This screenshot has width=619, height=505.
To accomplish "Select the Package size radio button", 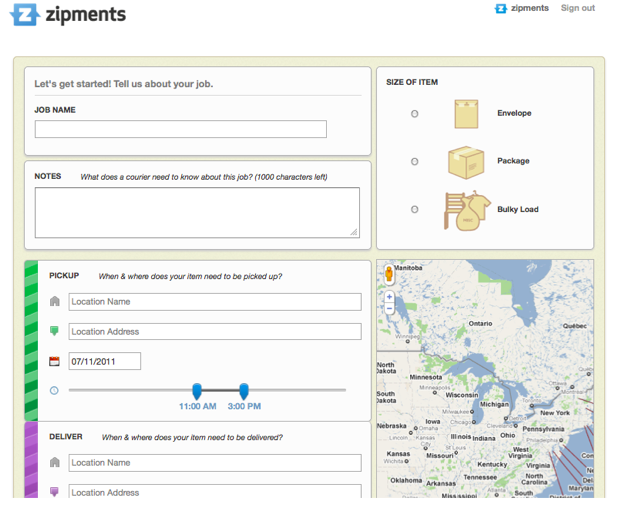I will (415, 161).
